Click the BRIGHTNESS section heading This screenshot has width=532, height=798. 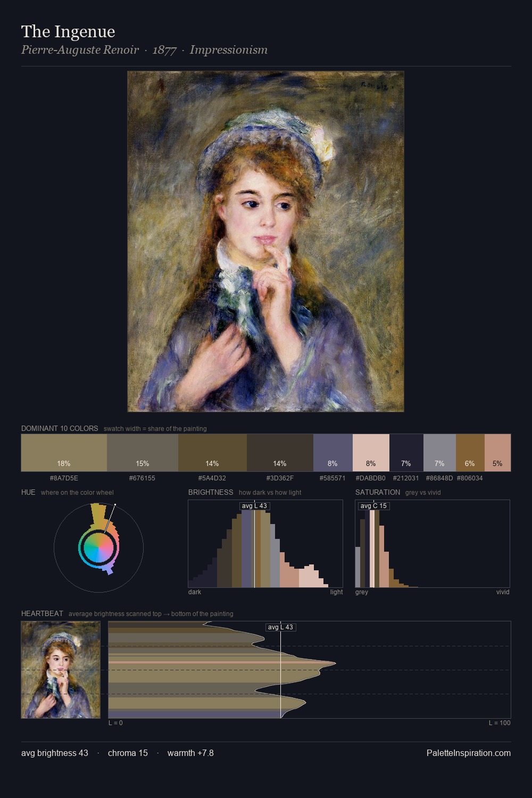(211, 492)
